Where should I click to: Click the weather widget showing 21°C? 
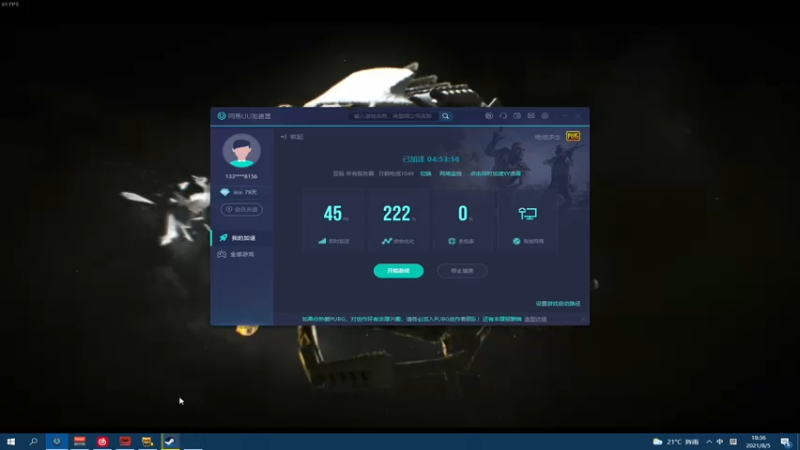coord(676,442)
